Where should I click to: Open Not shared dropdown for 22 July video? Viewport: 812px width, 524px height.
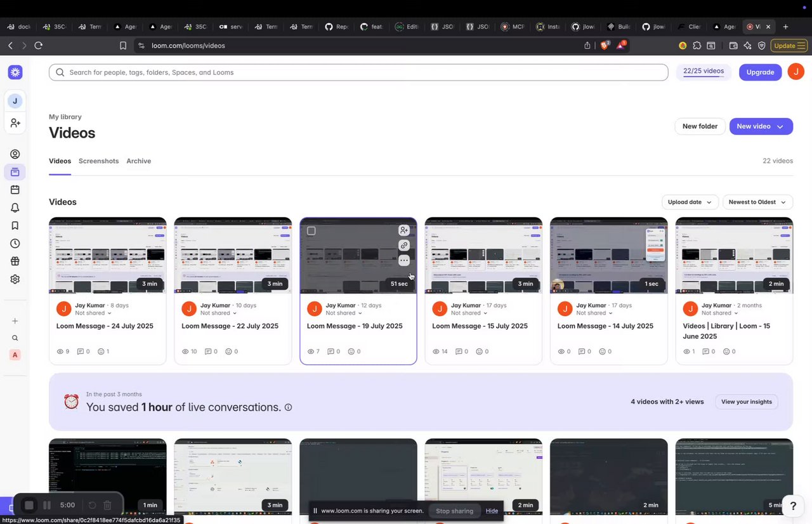tap(219, 313)
